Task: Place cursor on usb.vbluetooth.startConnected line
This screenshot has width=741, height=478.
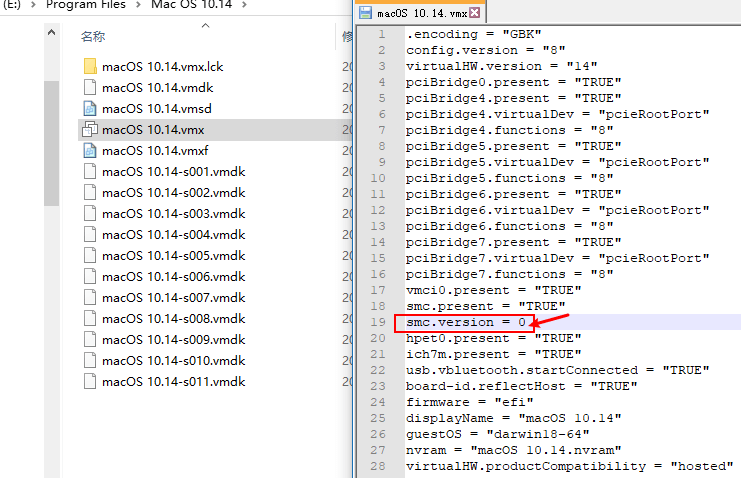Action: click(x=558, y=370)
